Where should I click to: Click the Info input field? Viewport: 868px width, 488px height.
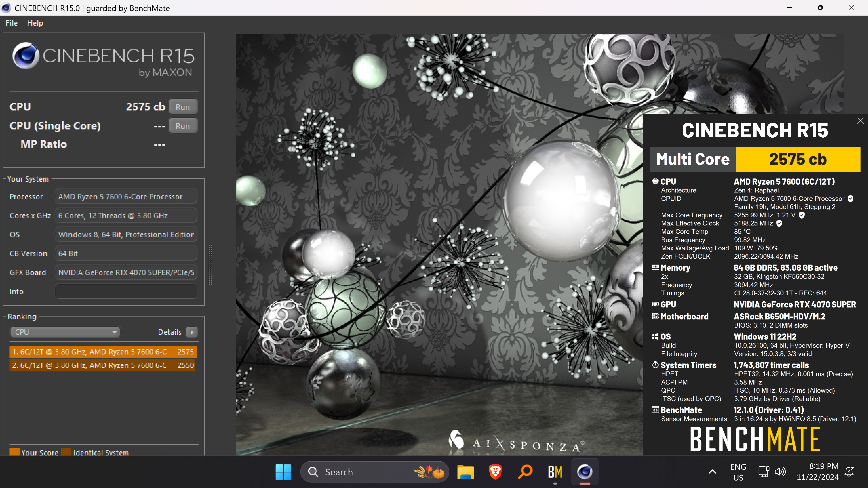pyautogui.click(x=126, y=292)
